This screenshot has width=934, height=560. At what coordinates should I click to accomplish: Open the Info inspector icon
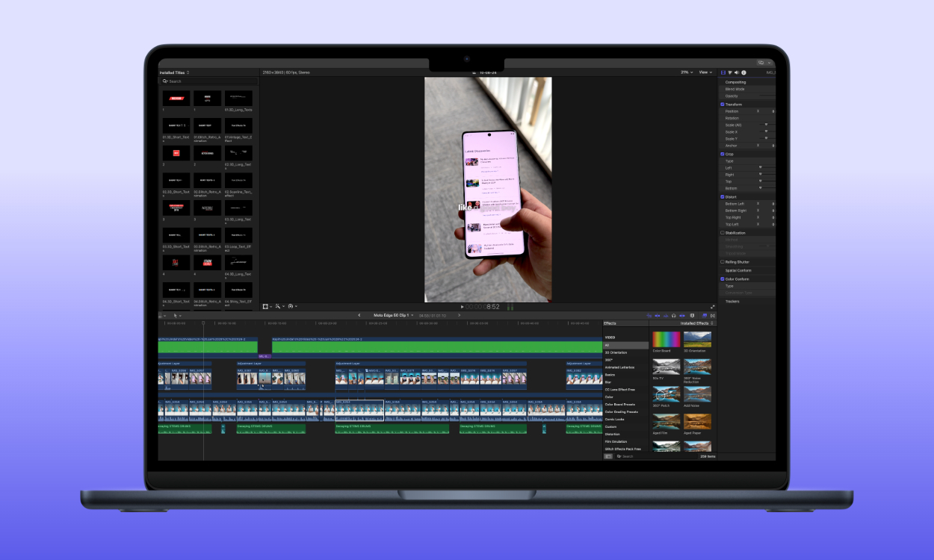click(743, 72)
